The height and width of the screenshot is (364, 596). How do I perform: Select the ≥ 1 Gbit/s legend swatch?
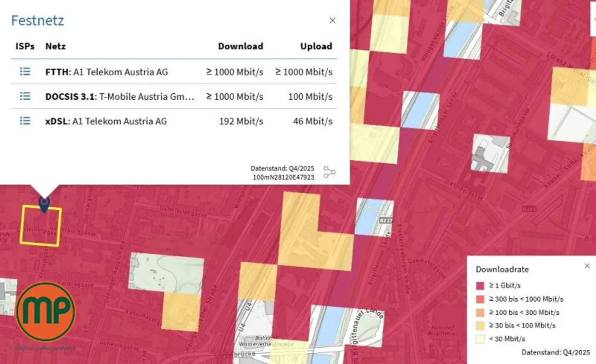point(480,286)
